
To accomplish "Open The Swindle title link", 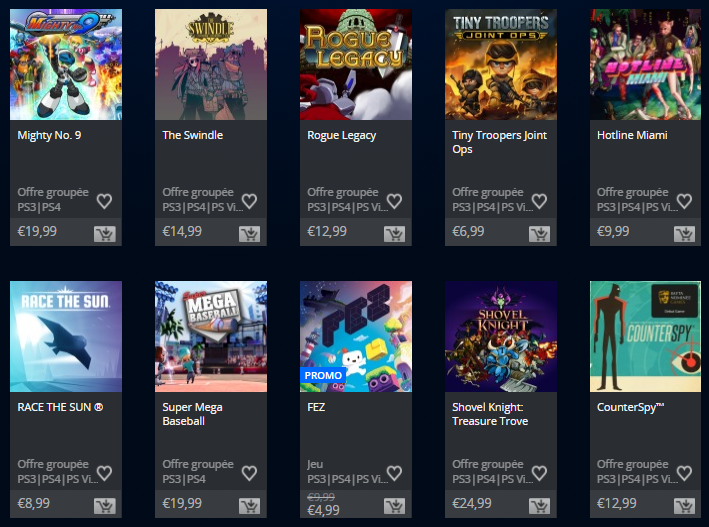I will [193, 135].
